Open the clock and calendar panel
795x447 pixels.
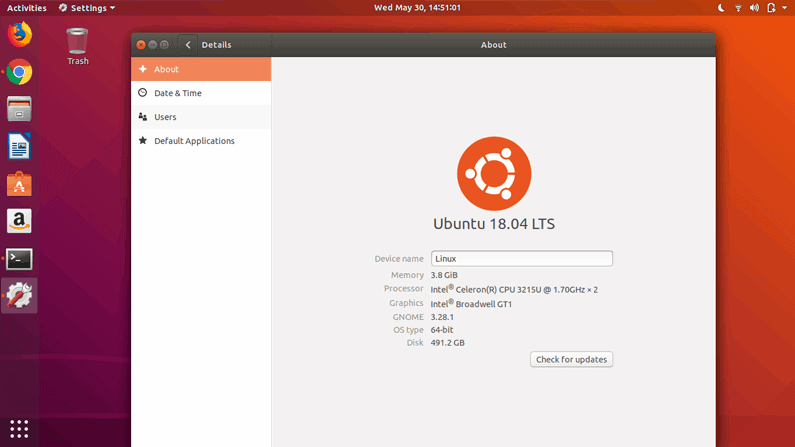point(417,8)
